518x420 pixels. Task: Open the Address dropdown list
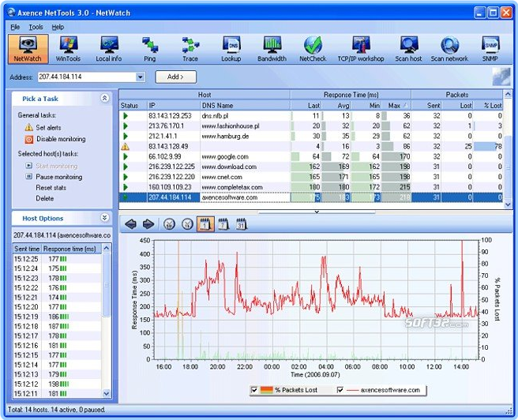141,77
